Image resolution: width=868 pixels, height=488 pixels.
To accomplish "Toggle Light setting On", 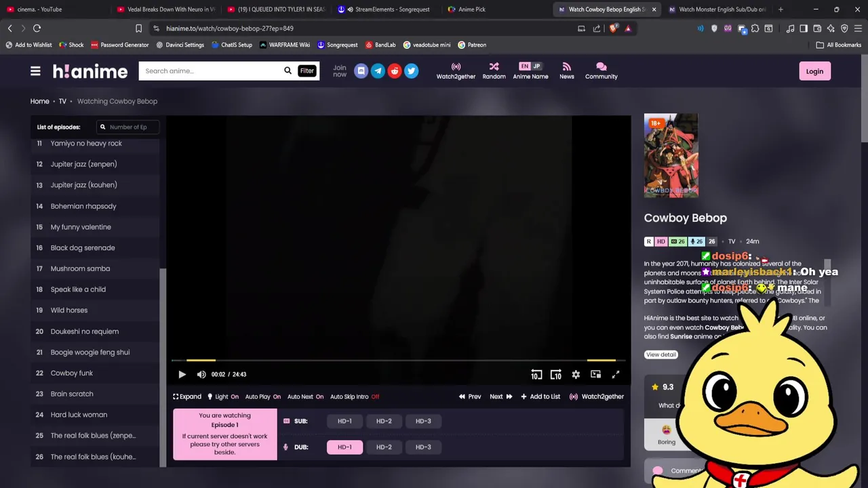I will (x=223, y=396).
